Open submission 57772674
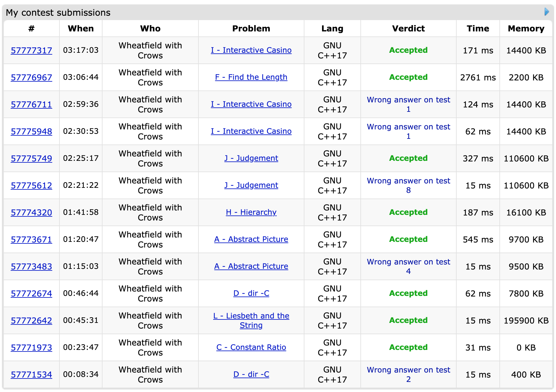Screen dimensions: 556x392 click(31, 293)
